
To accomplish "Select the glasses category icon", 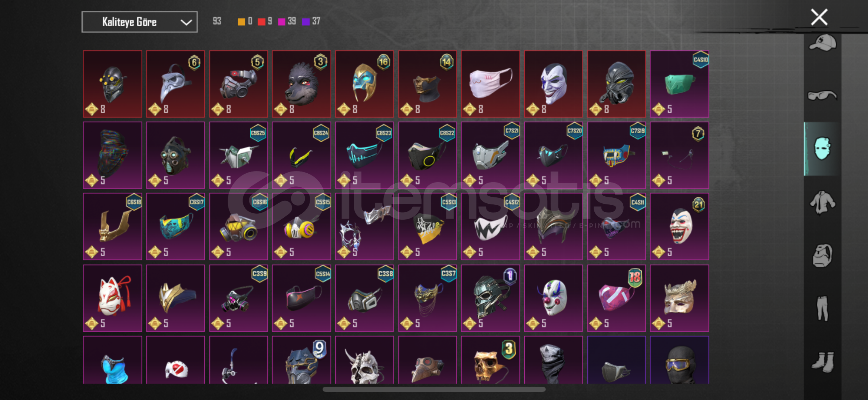I will [x=822, y=96].
